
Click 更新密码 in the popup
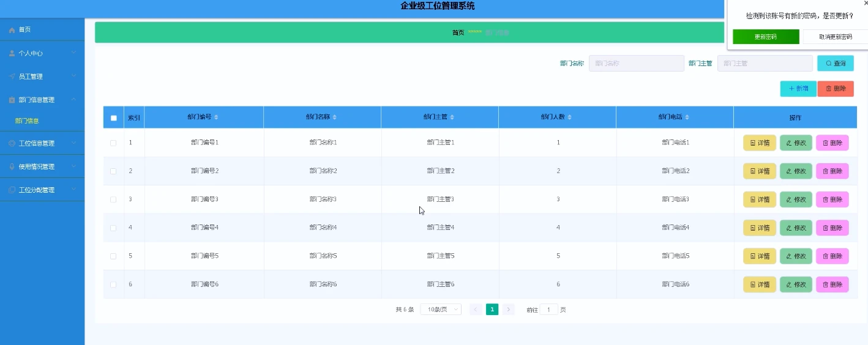(x=766, y=37)
